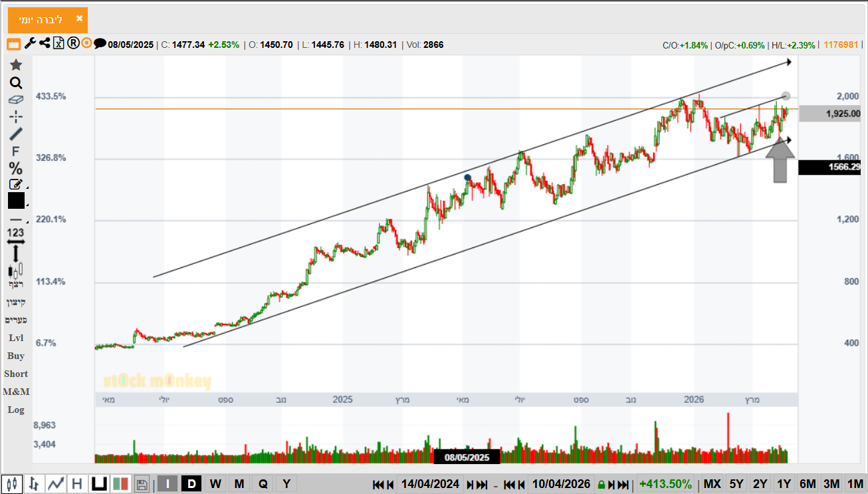
Task: Click the share chart icon
Action: click(x=45, y=44)
